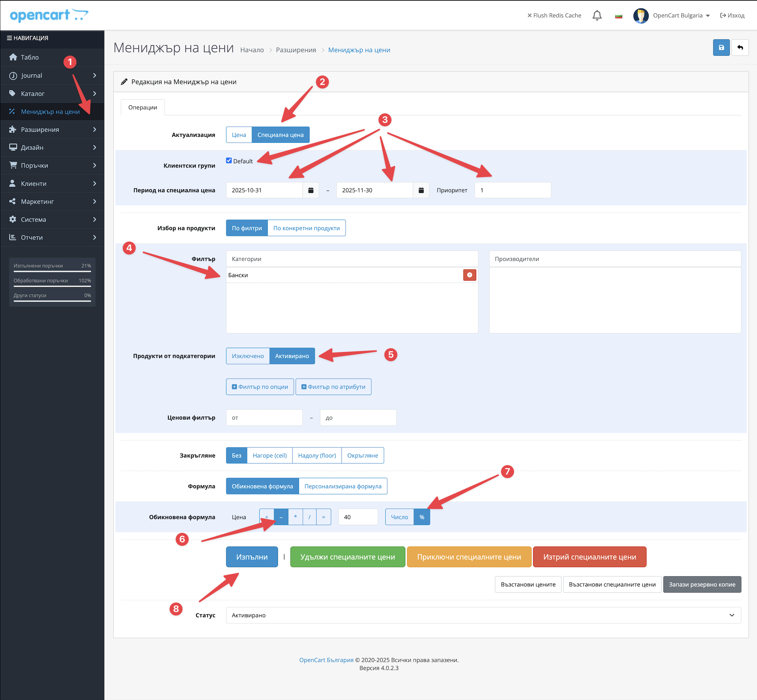757x700 pixels.
Task: Go to Табло in sidebar
Action: tap(30, 57)
